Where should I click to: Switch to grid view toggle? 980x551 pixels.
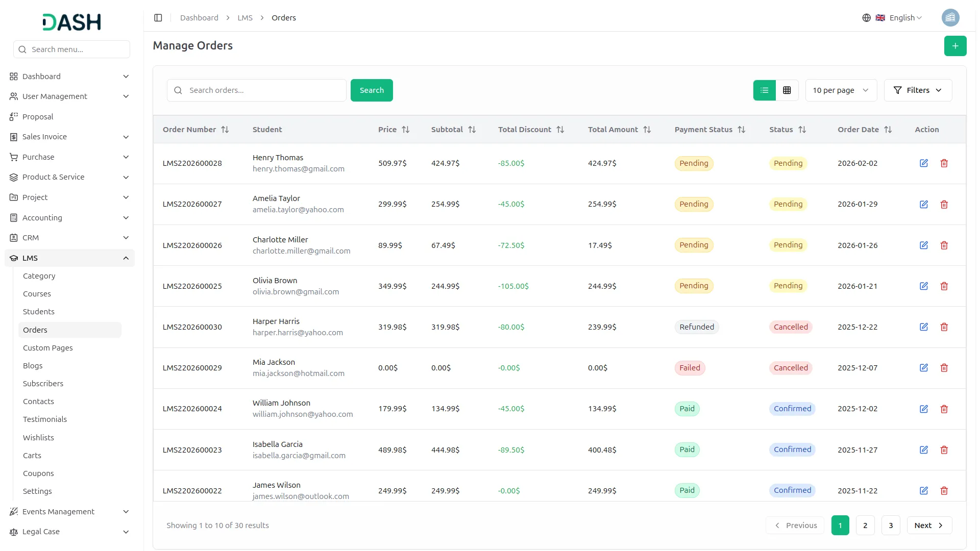tap(787, 90)
